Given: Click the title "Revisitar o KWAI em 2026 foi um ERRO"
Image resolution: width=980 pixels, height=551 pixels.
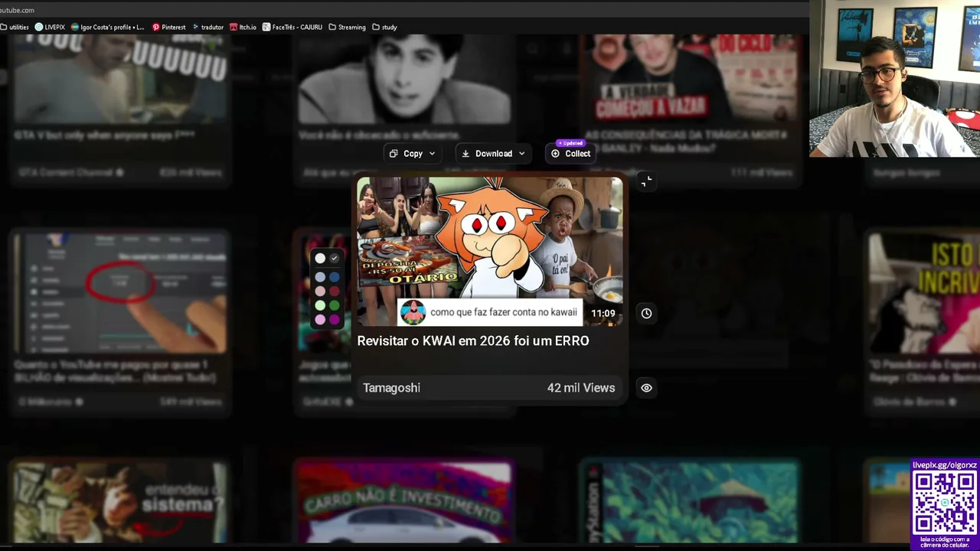Looking at the screenshot, I should (473, 341).
